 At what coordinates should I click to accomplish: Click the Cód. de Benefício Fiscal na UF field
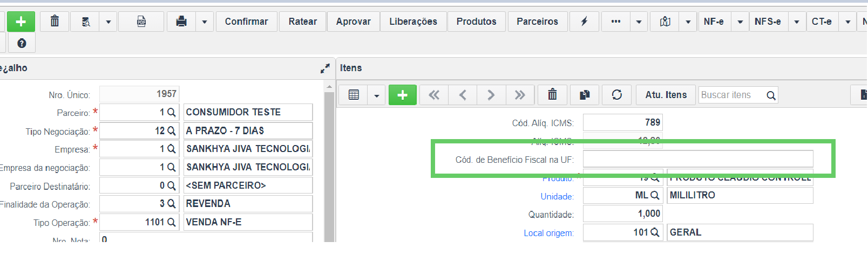698,159
